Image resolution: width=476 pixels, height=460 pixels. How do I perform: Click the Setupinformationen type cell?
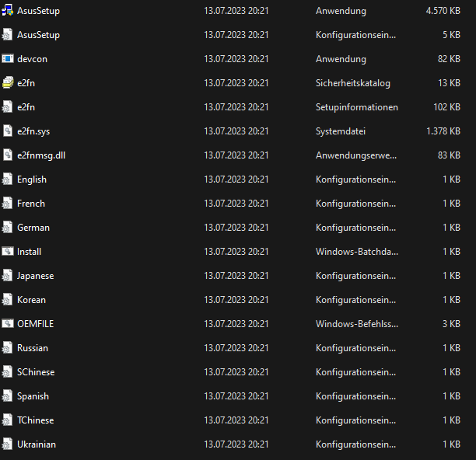point(357,107)
